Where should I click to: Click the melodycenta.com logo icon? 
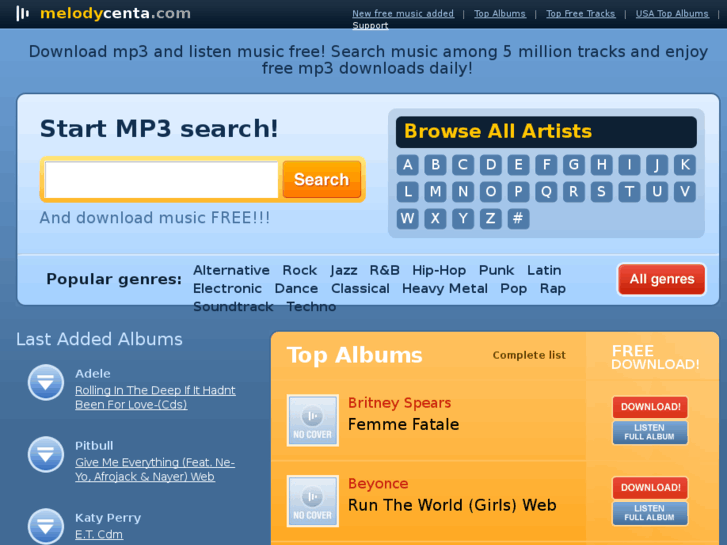coord(22,13)
